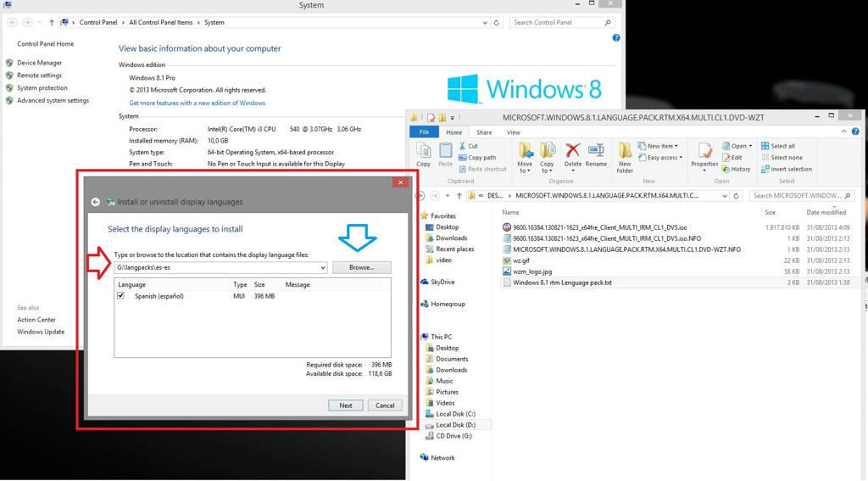Image resolution: width=868 pixels, height=481 pixels.
Task: Open Copy to ribbon button
Action: (x=547, y=158)
